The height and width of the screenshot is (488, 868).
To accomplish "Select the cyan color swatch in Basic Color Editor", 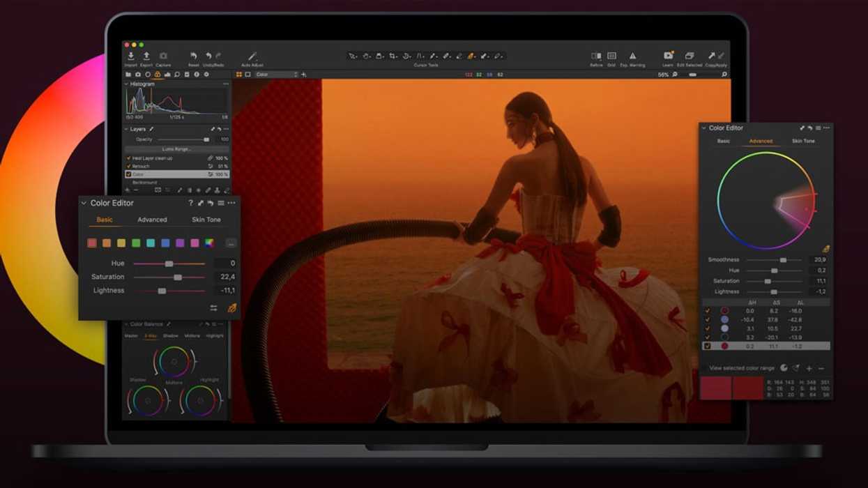I will [x=151, y=243].
